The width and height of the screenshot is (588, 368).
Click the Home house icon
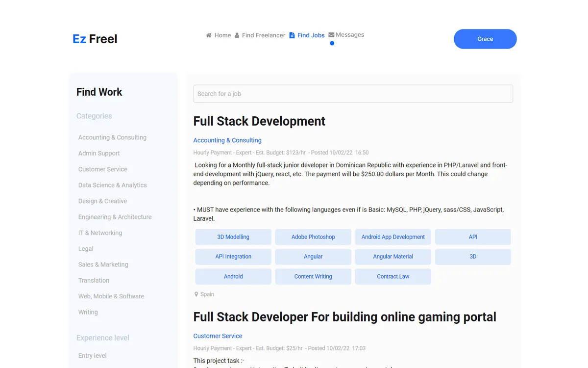pos(209,35)
